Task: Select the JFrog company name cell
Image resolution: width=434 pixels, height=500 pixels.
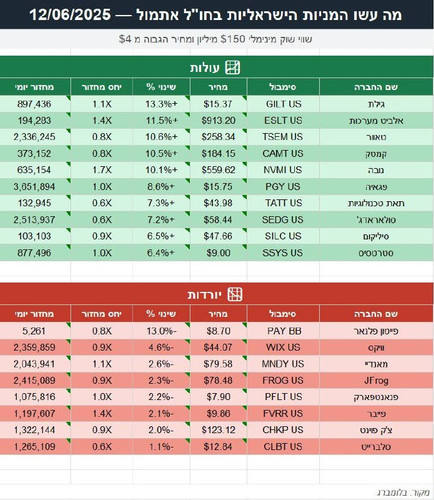Action: coord(376,380)
